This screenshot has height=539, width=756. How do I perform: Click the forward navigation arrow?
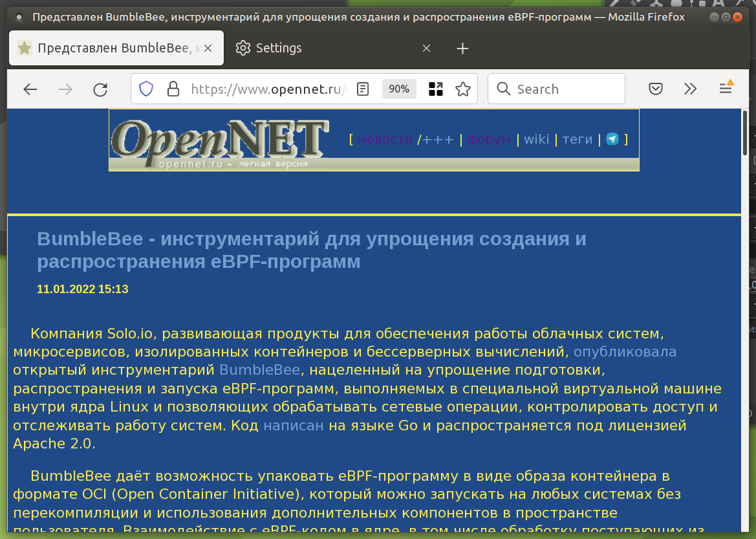coord(65,89)
